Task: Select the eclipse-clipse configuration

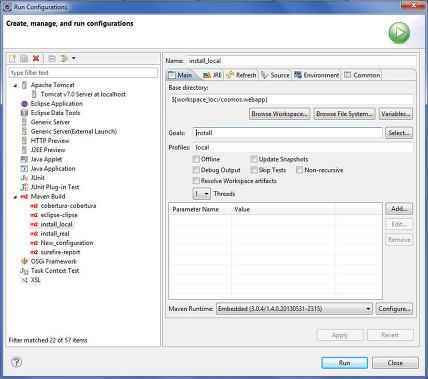Action: [x=59, y=215]
